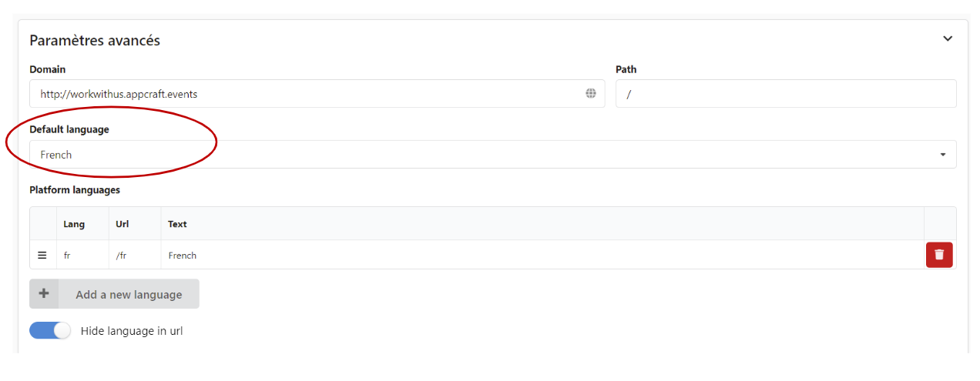Click the Url column header
The width and height of the screenshot is (980, 381).
[x=123, y=224]
